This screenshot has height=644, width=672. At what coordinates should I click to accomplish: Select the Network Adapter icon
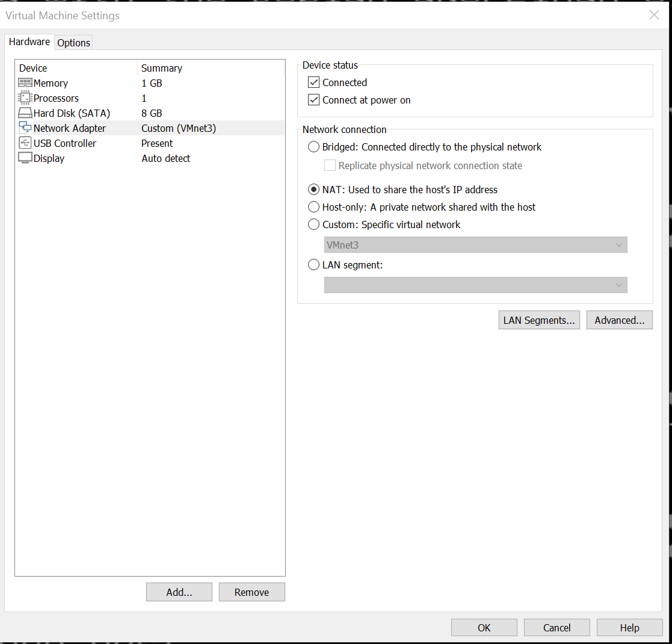25,128
